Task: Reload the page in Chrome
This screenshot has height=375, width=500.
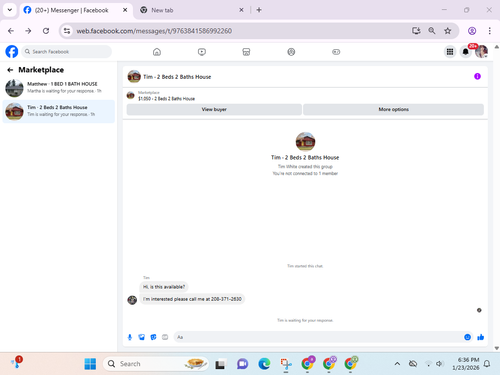Action: tap(46, 31)
